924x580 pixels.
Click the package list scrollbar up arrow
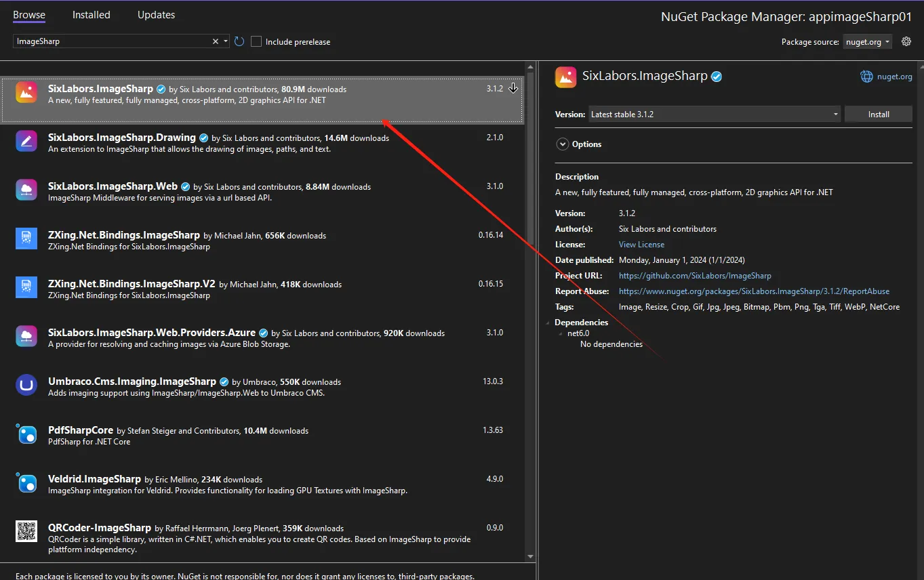pyautogui.click(x=530, y=66)
